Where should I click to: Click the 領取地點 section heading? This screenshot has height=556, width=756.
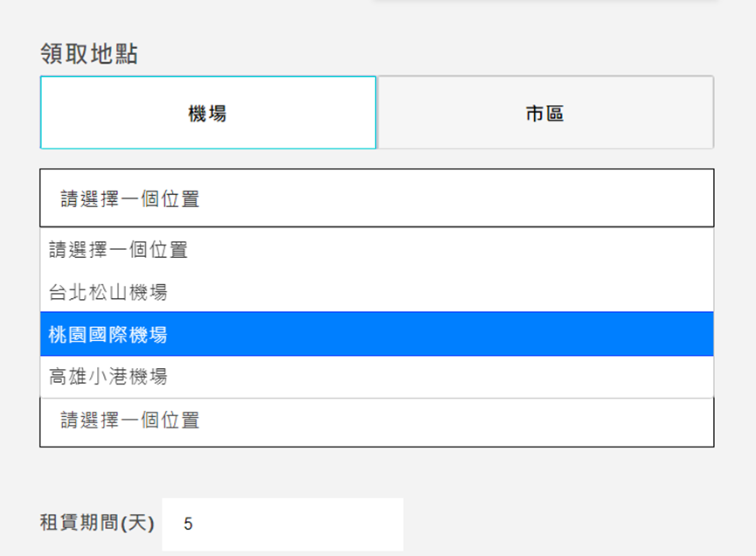pyautogui.click(x=89, y=53)
